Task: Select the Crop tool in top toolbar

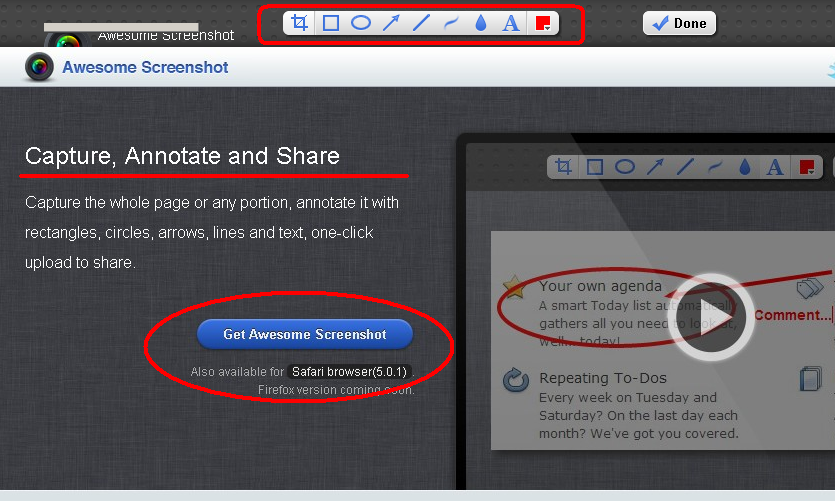Action: click(299, 23)
